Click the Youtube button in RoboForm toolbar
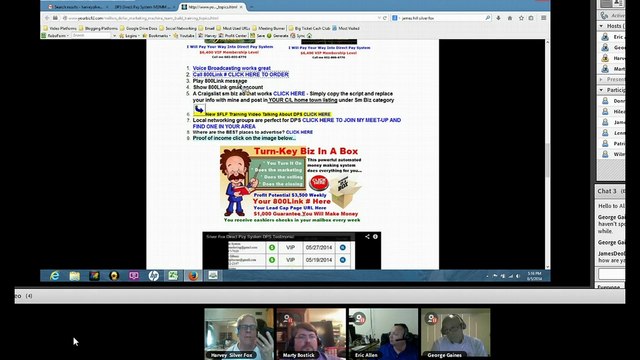This screenshot has height=360, width=640. 184,36
